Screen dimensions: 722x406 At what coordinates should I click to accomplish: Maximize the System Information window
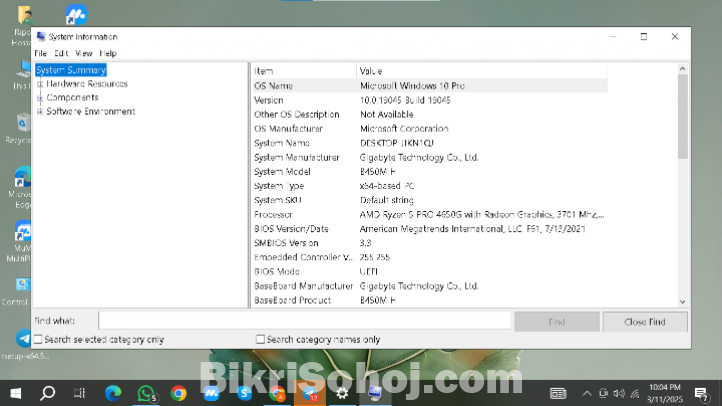coord(644,36)
